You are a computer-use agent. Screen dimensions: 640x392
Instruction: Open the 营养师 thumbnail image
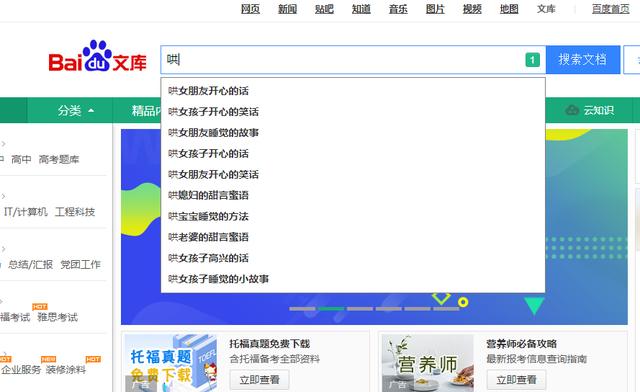[x=428, y=363]
